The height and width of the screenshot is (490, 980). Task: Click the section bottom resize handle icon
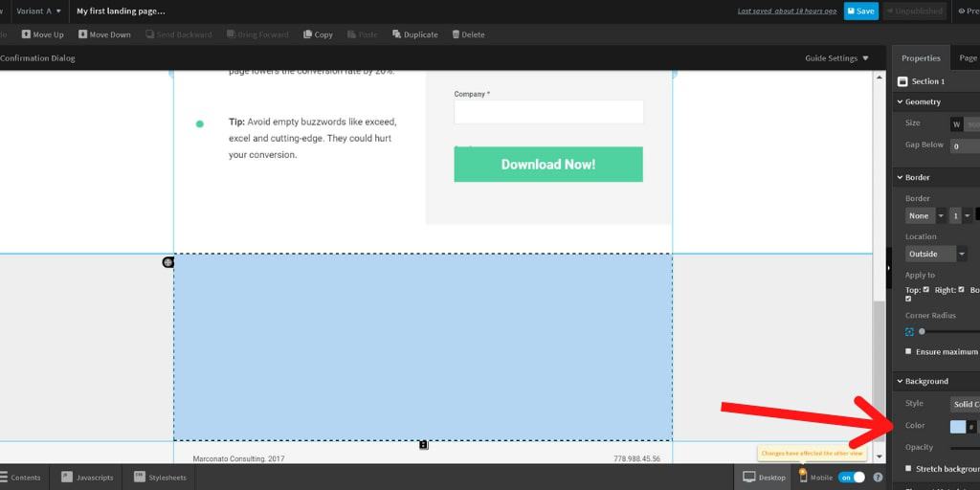[424, 445]
